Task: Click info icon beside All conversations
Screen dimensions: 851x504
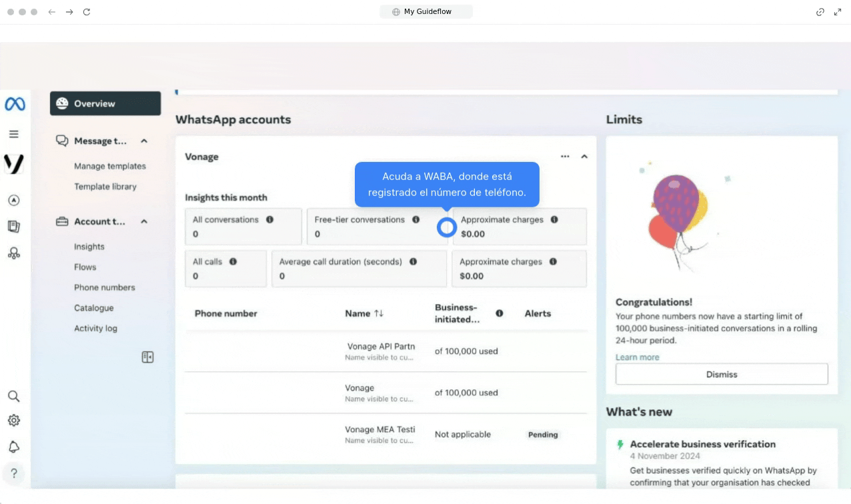Action: pos(270,219)
